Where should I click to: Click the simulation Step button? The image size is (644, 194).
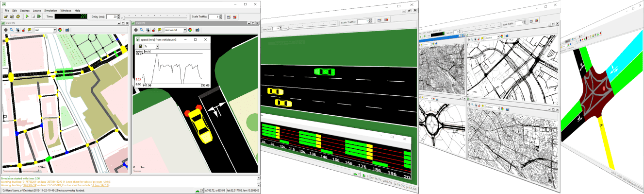click(39, 17)
